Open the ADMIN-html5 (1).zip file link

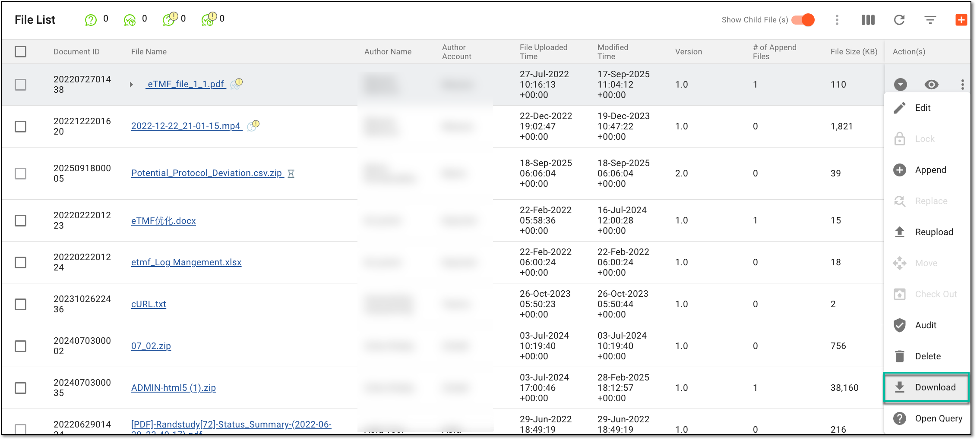point(173,388)
